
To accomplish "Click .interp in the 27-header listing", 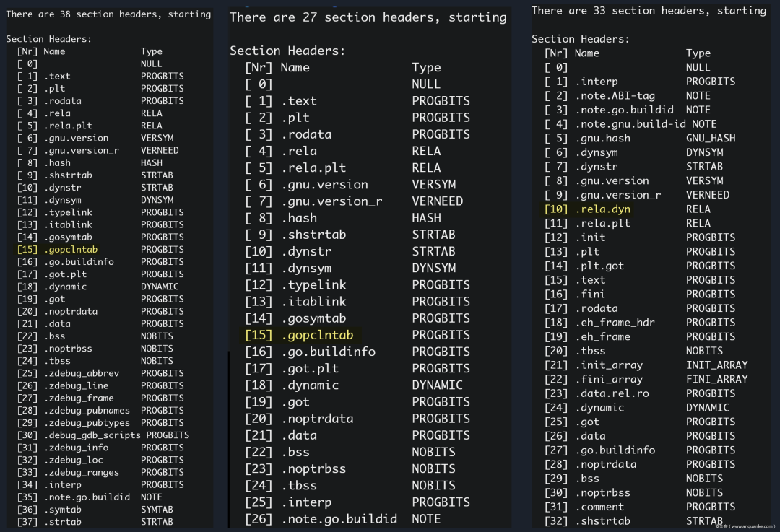I will pyautogui.click(x=307, y=502).
